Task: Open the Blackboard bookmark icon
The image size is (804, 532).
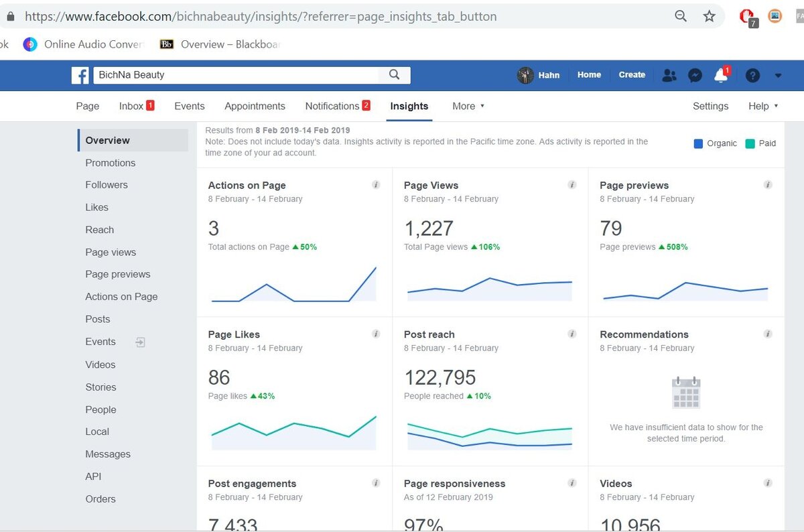Action: coord(167,44)
